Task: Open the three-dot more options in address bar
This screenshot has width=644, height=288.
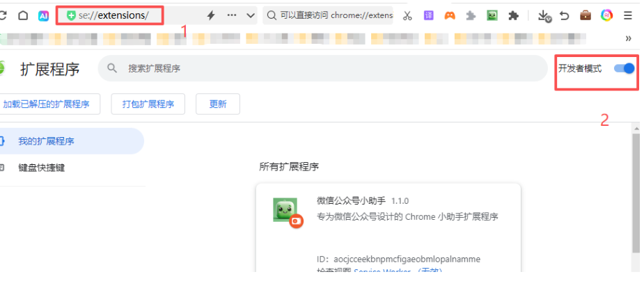Action: [232, 15]
